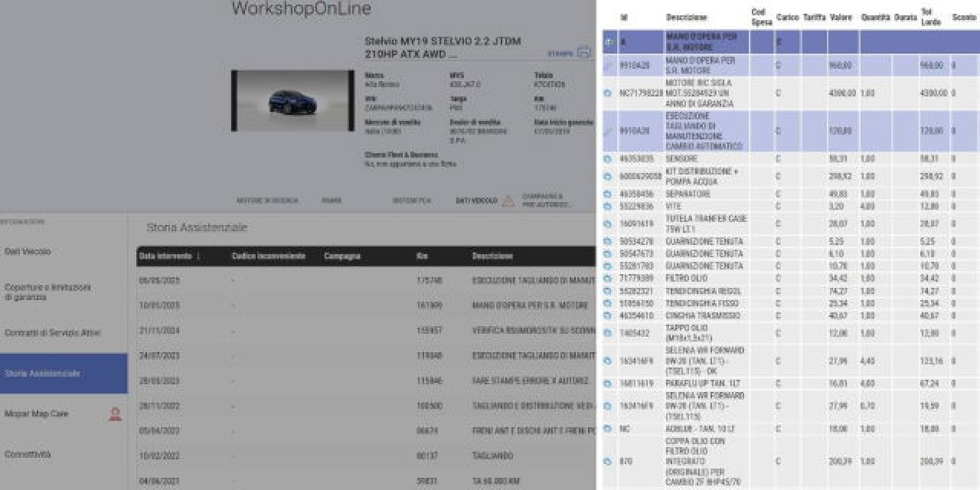Open the 05/04/2022 Freni Ant row
Image resolution: width=980 pixels, height=490 pixels.
pos(366,431)
